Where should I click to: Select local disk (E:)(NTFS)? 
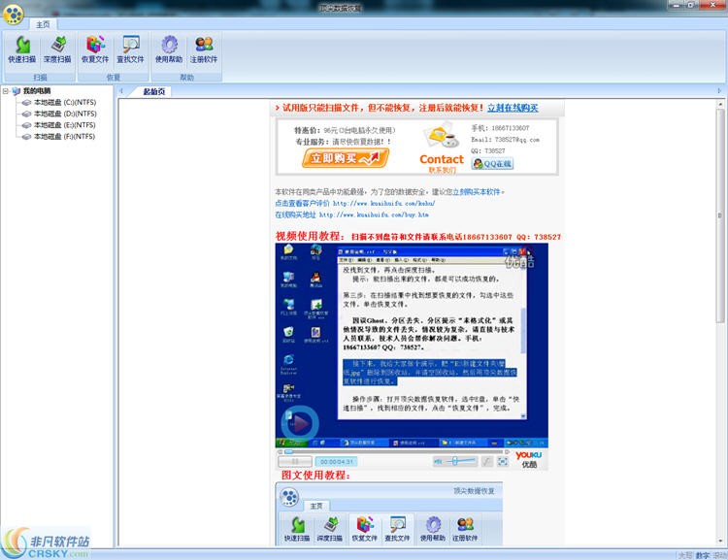64,125
